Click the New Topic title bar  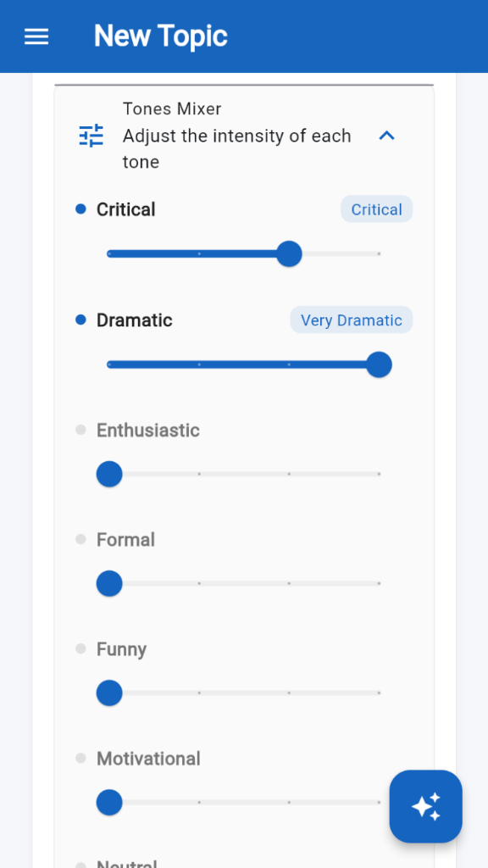click(x=161, y=36)
